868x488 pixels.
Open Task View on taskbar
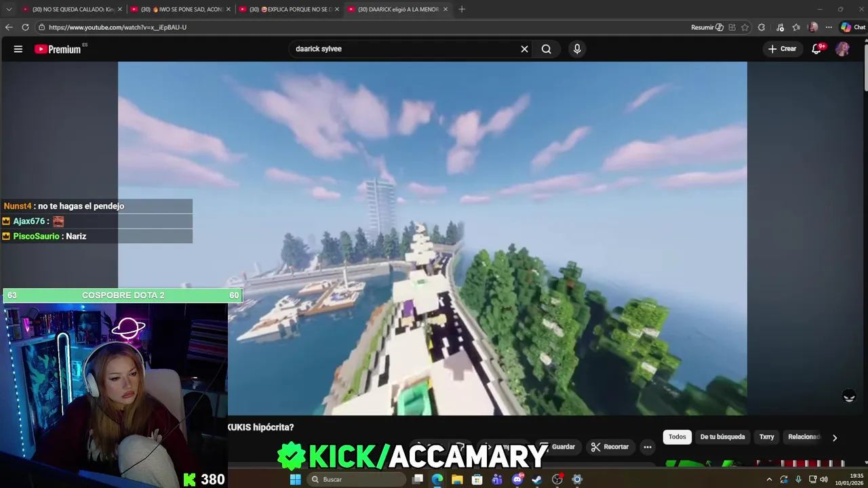[418, 479]
